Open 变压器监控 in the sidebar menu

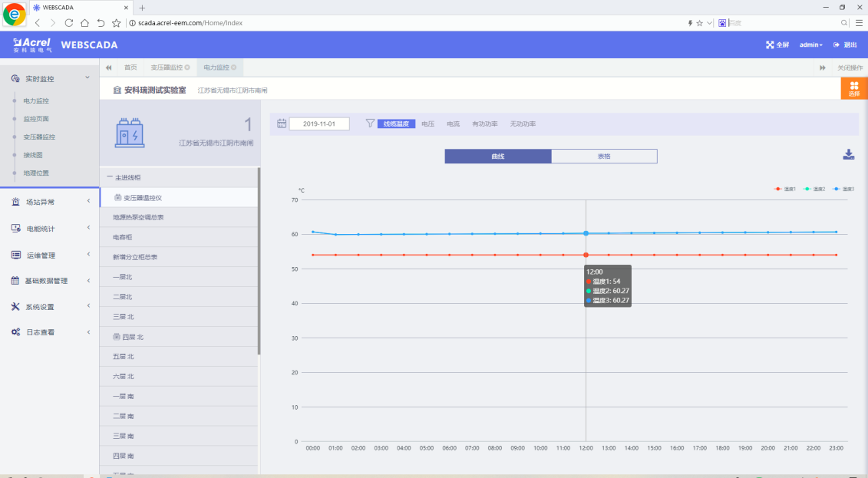(39, 137)
